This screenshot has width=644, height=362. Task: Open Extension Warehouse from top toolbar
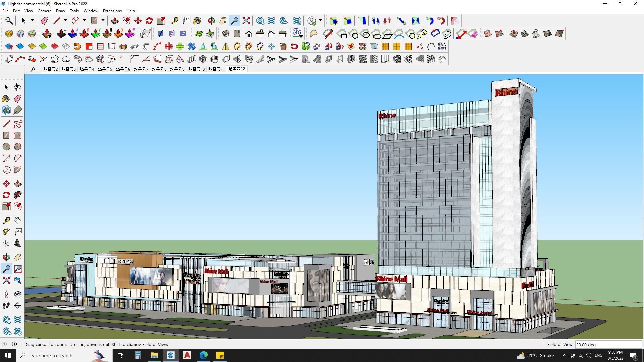coord(271,21)
